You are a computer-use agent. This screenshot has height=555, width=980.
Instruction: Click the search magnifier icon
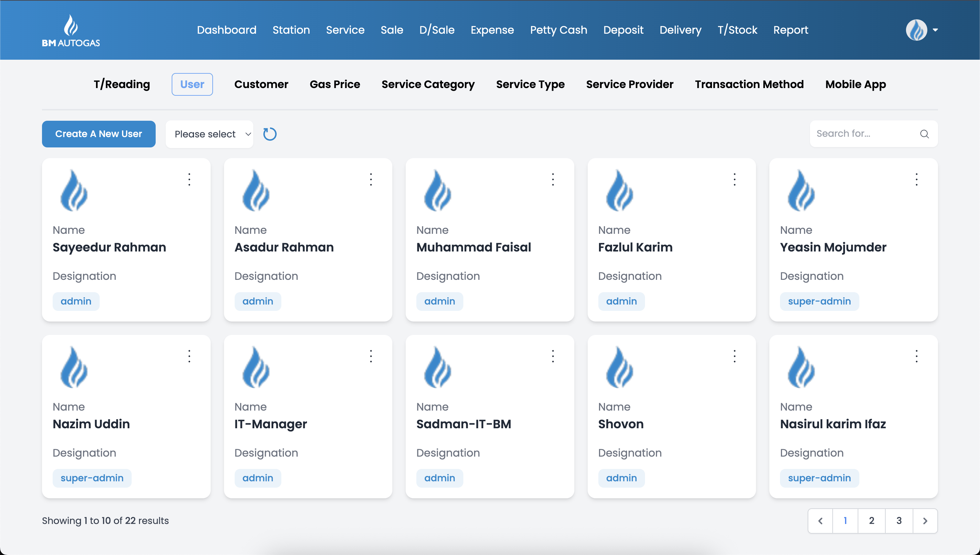pos(924,134)
